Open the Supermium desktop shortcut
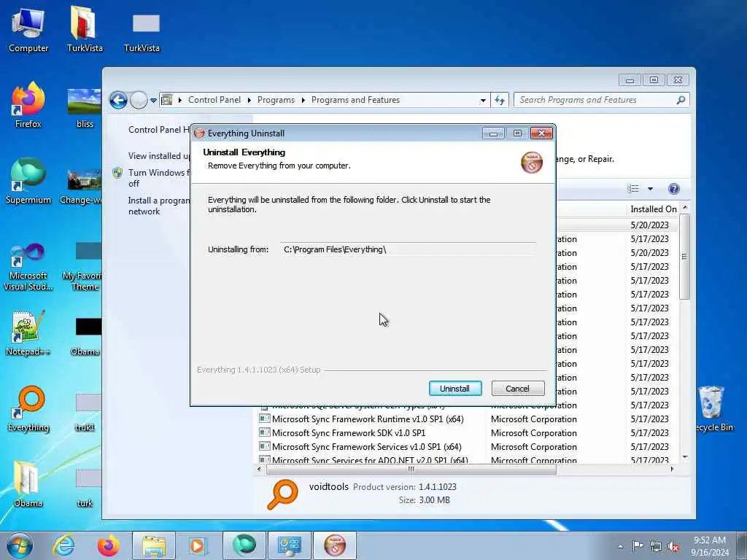Image resolution: width=747 pixels, height=560 pixels. click(28, 181)
